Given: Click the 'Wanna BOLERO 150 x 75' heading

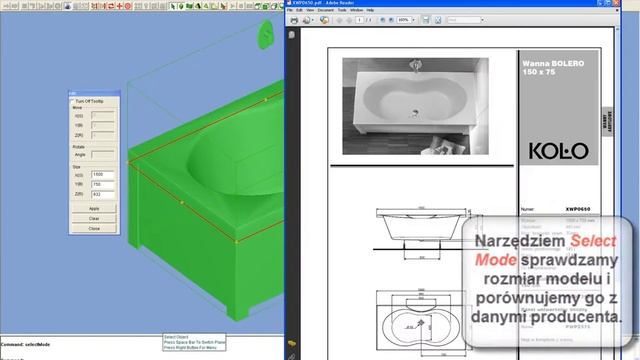Looking at the screenshot, I should click(x=553, y=68).
